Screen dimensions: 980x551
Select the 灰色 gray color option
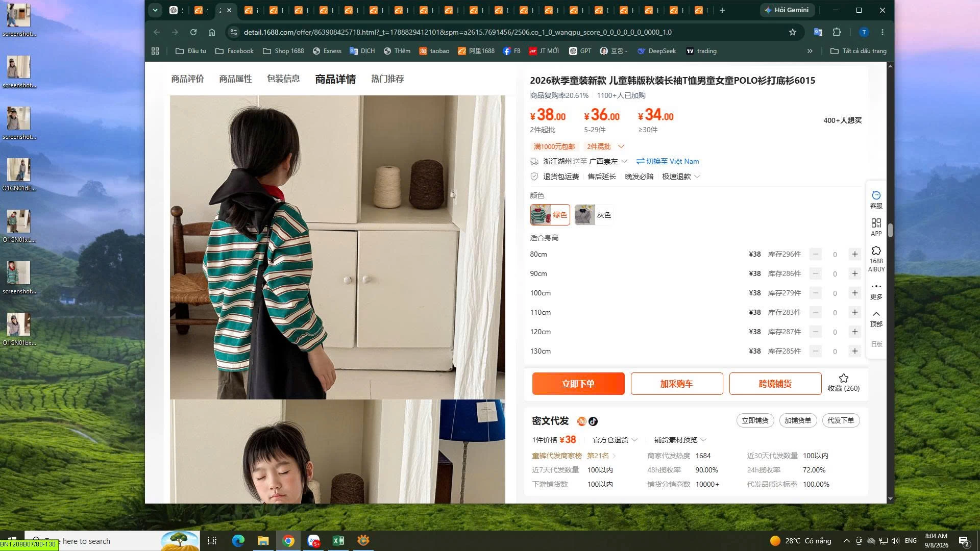pos(593,215)
